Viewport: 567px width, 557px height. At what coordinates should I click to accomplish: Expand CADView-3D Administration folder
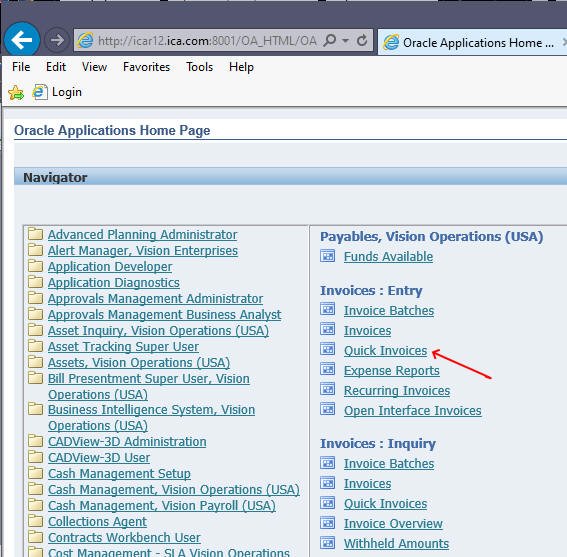pyautogui.click(x=127, y=442)
